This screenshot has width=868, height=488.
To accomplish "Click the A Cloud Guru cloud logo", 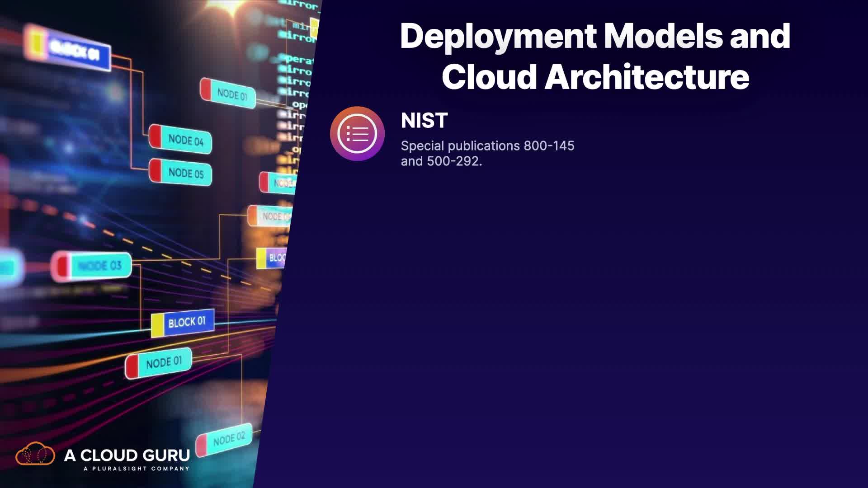I will click(x=35, y=454).
